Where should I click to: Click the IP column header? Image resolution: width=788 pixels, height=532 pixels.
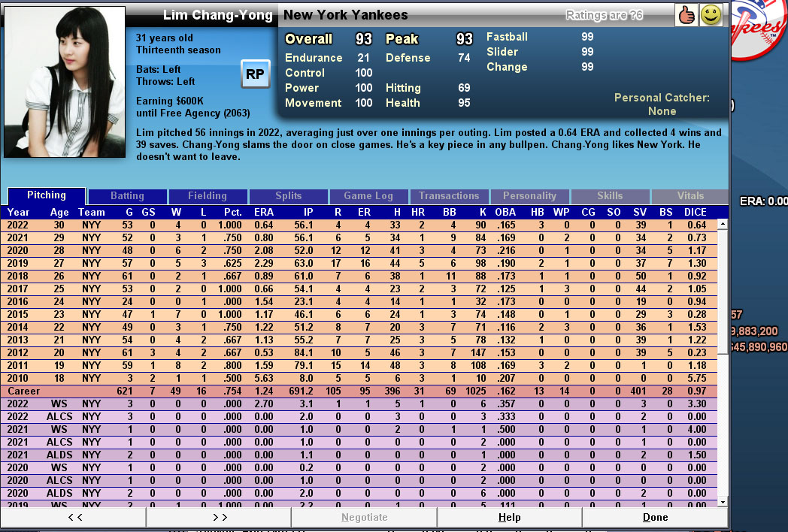(x=308, y=212)
